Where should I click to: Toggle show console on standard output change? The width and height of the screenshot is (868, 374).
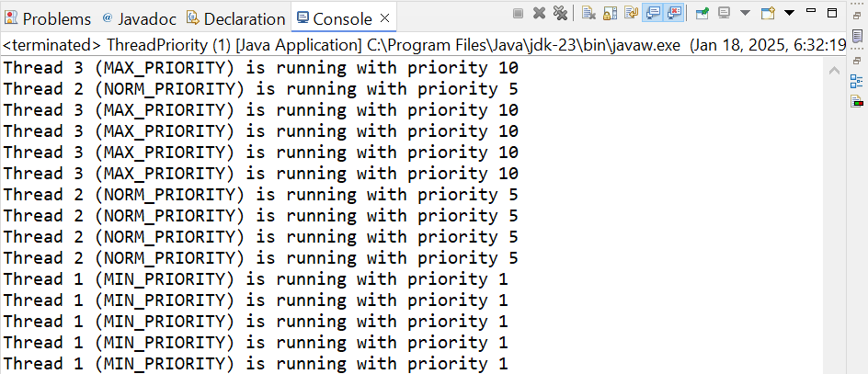pos(653,14)
